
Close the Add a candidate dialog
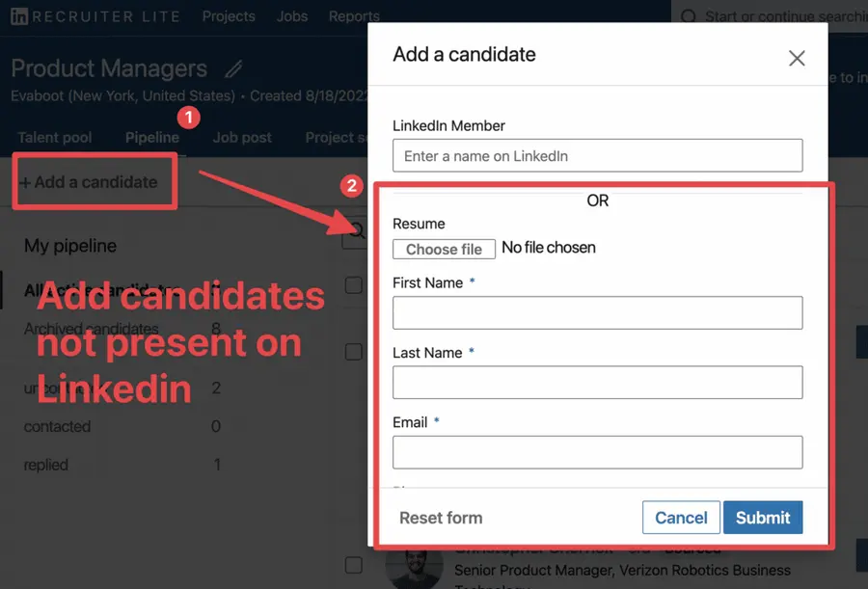(x=797, y=58)
